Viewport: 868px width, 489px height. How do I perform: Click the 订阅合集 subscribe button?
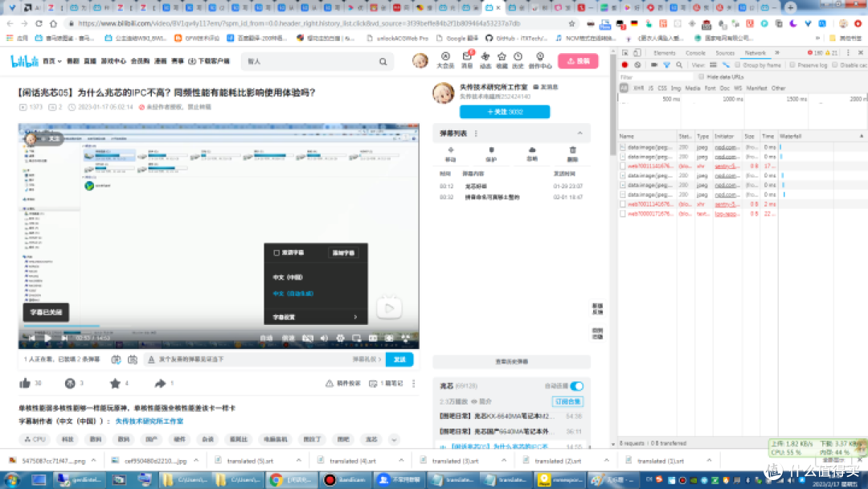pyautogui.click(x=567, y=401)
